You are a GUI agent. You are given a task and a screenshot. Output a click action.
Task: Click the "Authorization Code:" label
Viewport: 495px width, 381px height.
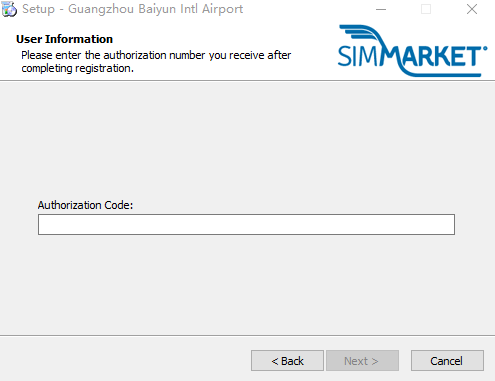click(85, 205)
